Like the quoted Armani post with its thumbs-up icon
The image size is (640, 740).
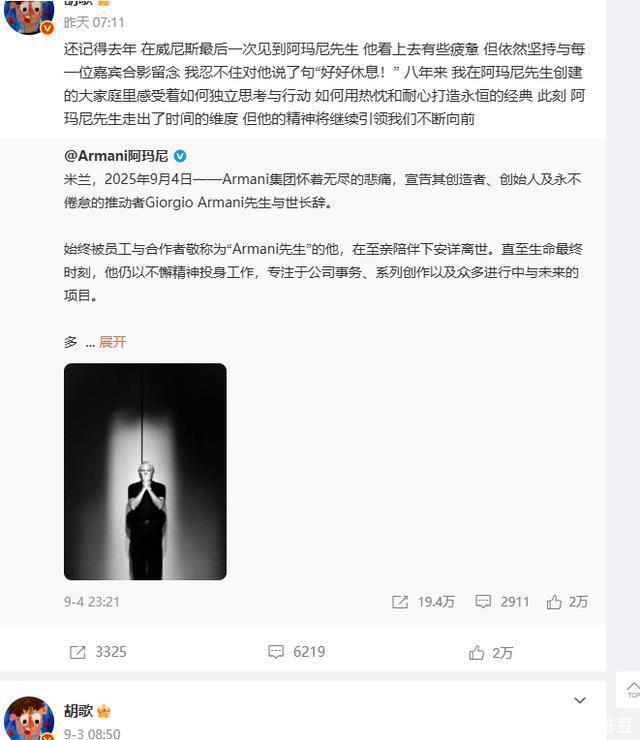(x=554, y=602)
